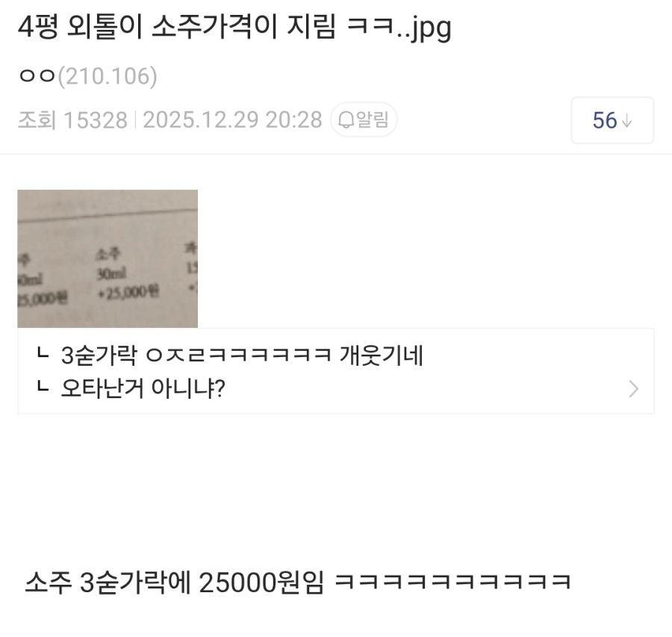The height and width of the screenshot is (637, 672).
Task: Expand comments using the right chevron
Action: point(633,389)
